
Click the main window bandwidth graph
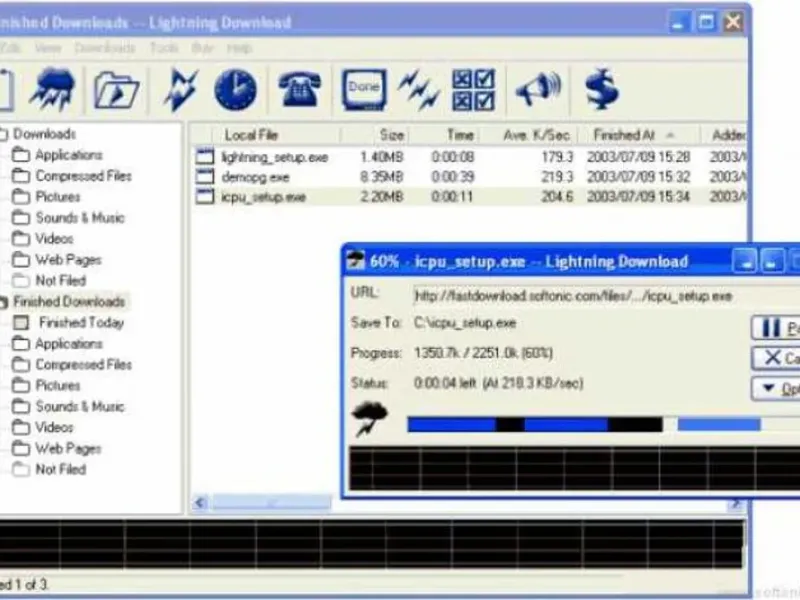371,544
